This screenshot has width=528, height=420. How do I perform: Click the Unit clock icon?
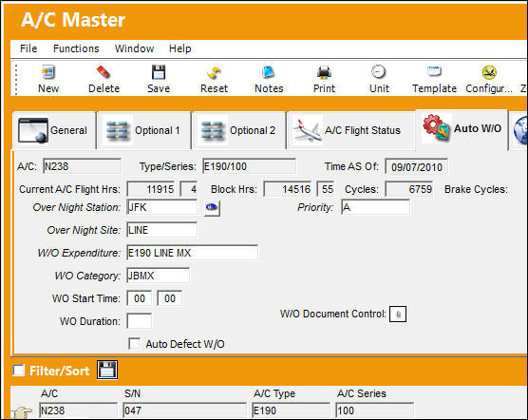click(379, 71)
